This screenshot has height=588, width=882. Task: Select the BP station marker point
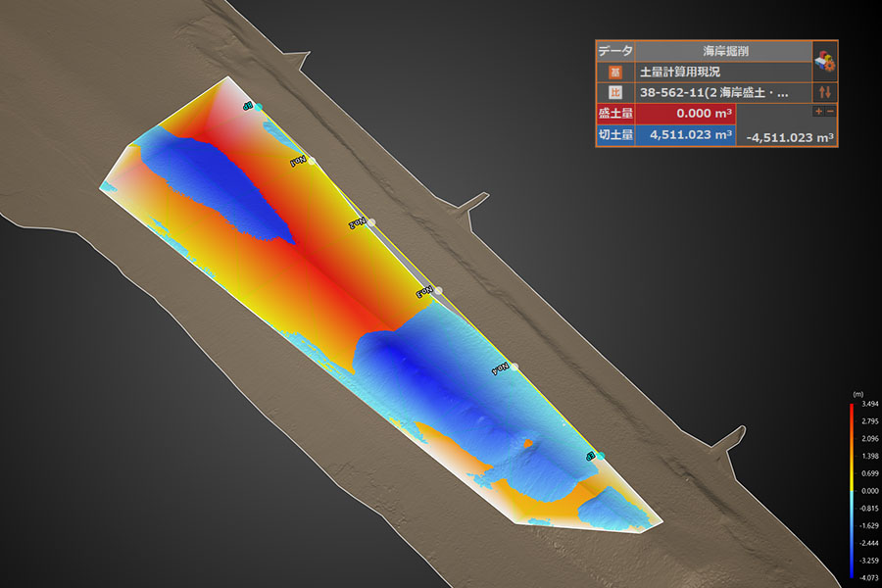(x=258, y=107)
